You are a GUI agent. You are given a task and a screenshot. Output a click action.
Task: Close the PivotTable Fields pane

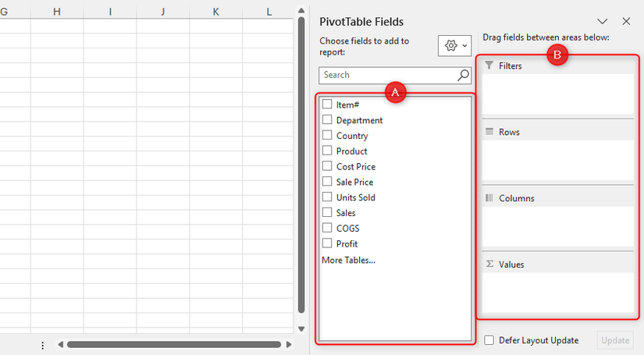click(626, 22)
